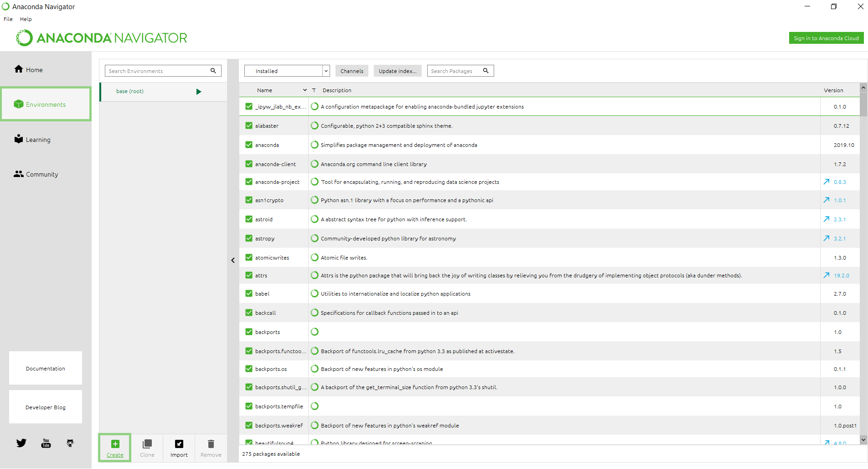Click the Update index button
This screenshot has height=469, width=868.
click(398, 71)
